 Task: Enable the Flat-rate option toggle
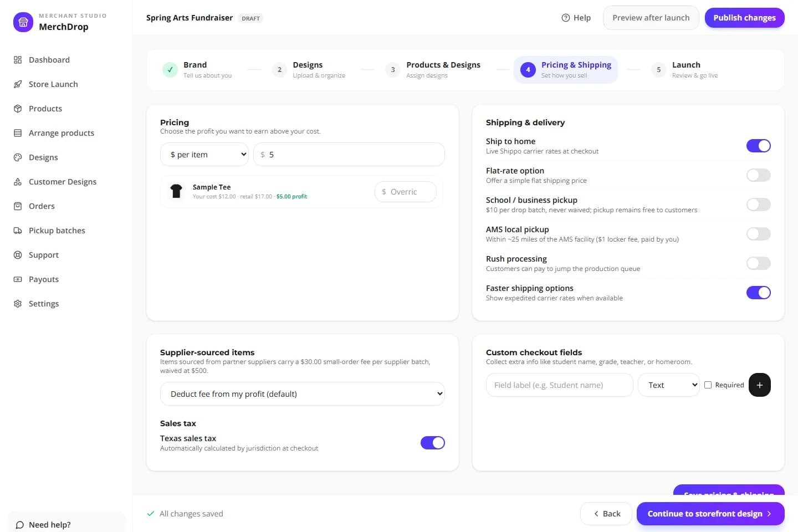point(759,175)
